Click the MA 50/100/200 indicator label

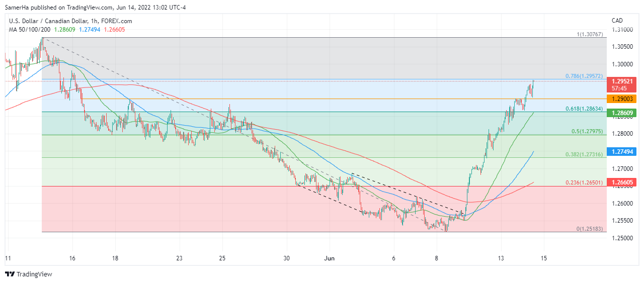(x=28, y=30)
